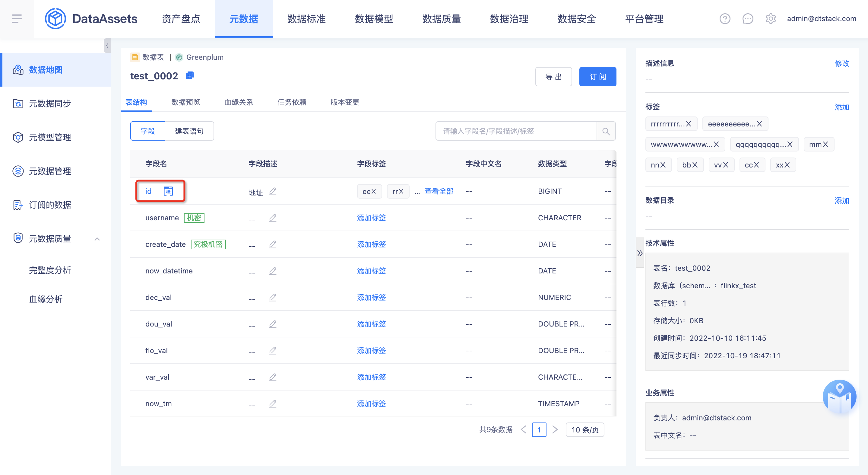Edit description of dec_val field

pyautogui.click(x=273, y=297)
